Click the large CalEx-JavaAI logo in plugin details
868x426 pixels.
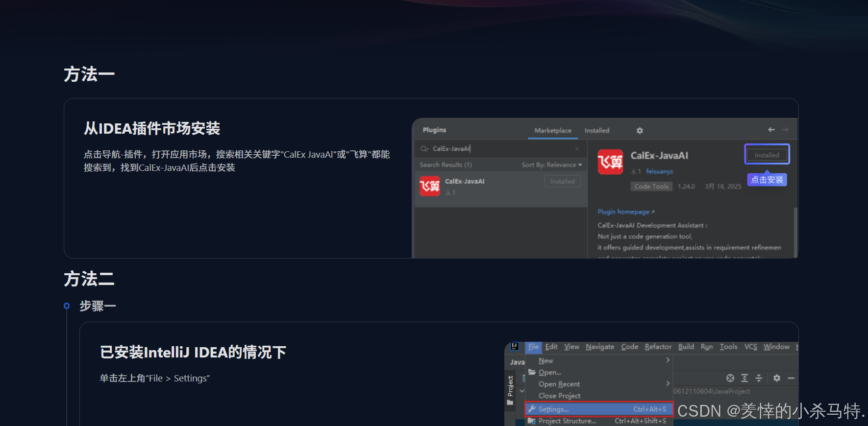610,162
